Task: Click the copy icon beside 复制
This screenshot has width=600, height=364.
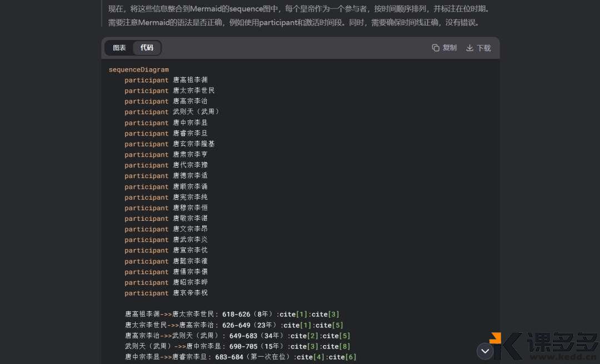Action: tap(436, 48)
